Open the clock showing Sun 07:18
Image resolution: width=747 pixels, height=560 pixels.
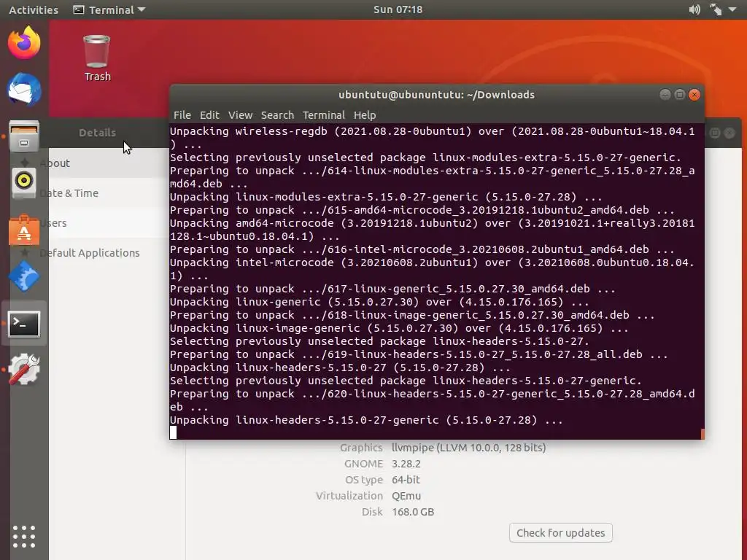point(398,9)
